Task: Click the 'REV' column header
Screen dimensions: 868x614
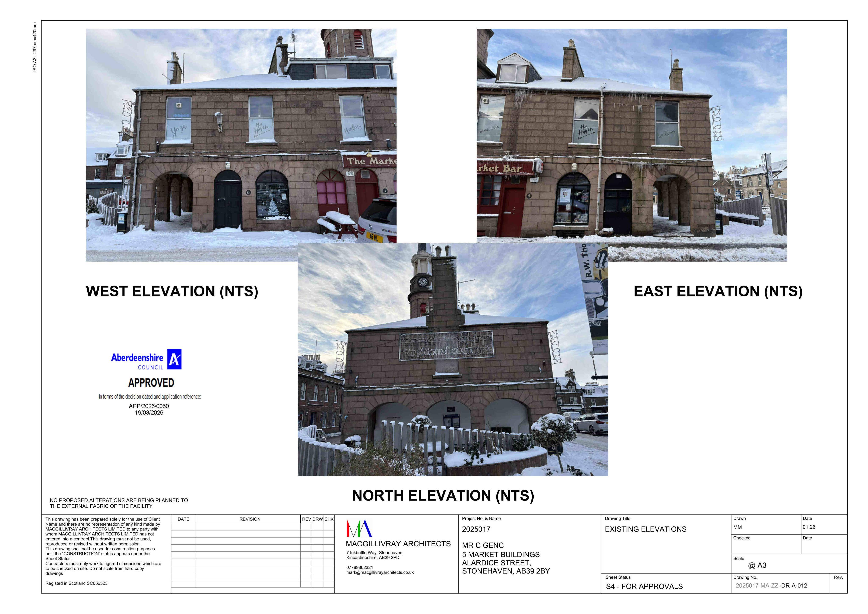Action: pos(306,519)
